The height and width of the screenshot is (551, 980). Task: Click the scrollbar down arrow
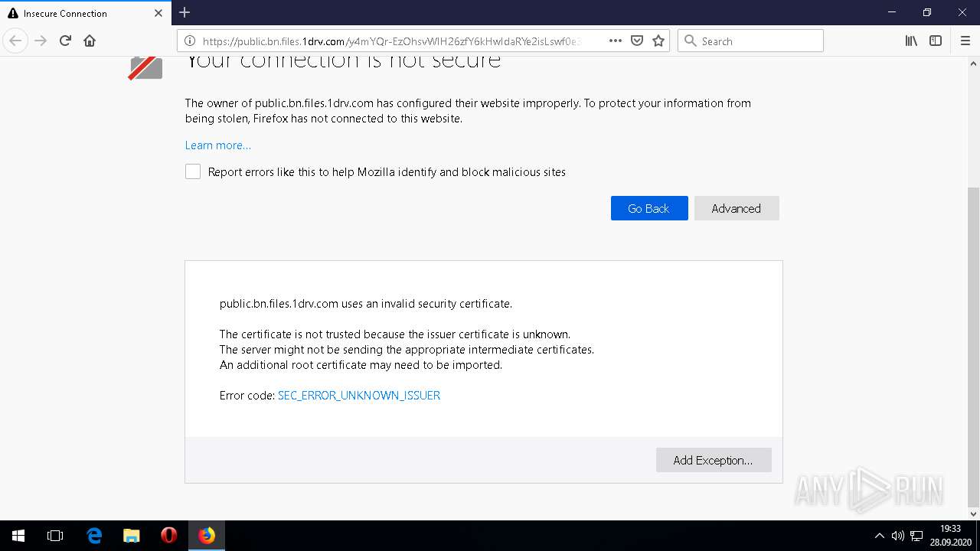973,514
